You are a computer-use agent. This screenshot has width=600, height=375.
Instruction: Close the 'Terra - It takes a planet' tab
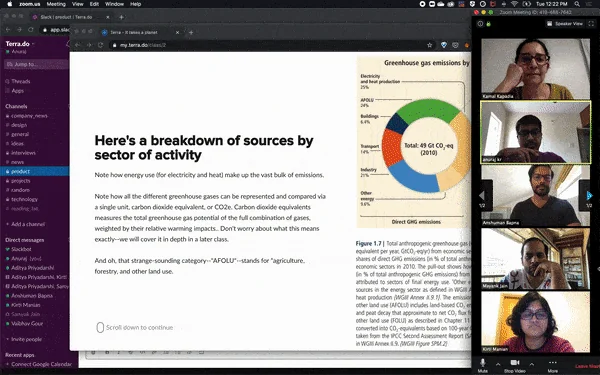(177, 33)
